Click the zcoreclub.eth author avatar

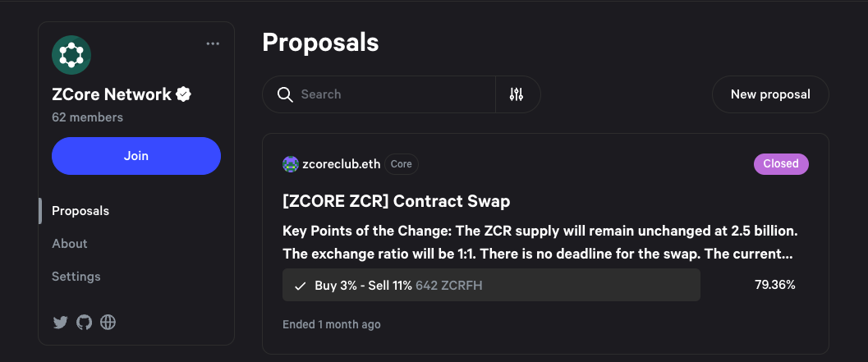click(291, 164)
